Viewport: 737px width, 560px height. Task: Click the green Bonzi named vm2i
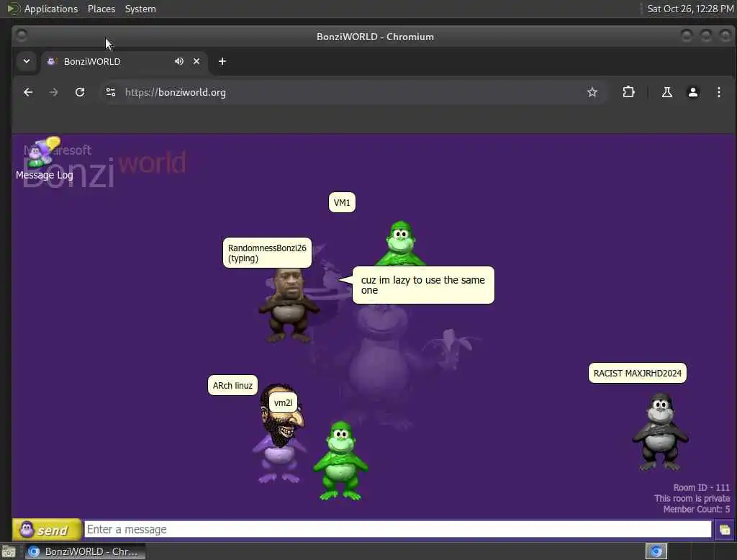pos(341,461)
